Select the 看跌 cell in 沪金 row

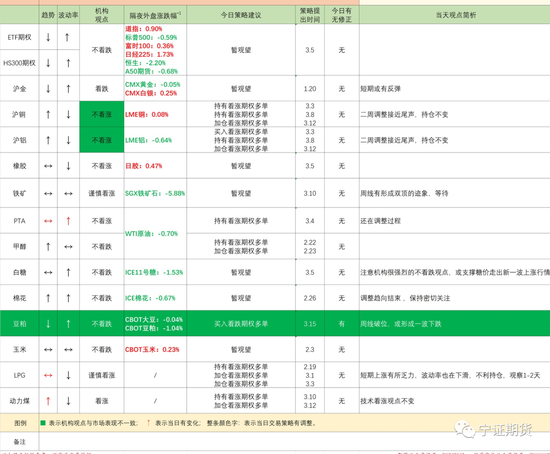(102, 89)
